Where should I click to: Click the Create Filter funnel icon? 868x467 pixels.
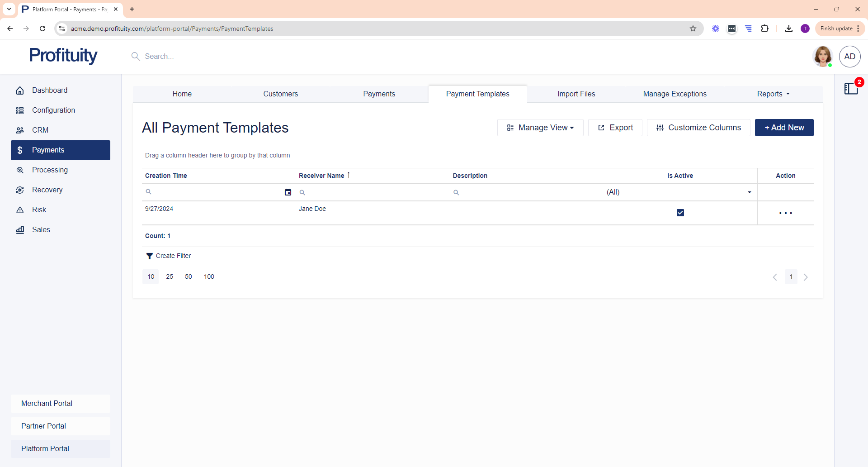tap(149, 256)
